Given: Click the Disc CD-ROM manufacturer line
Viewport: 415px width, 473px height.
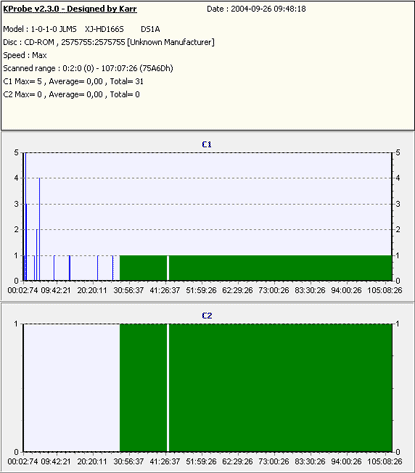Looking at the screenshot, I should pos(109,42).
